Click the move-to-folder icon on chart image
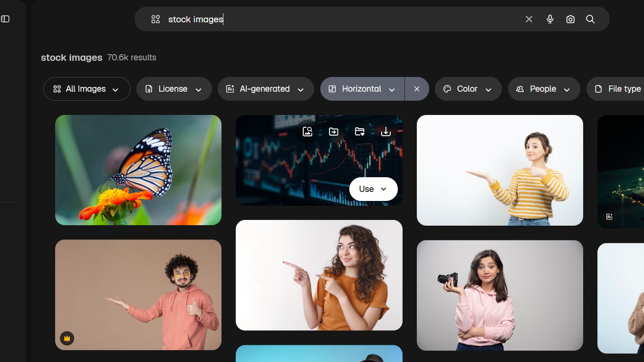The height and width of the screenshot is (362, 644). coord(334,132)
